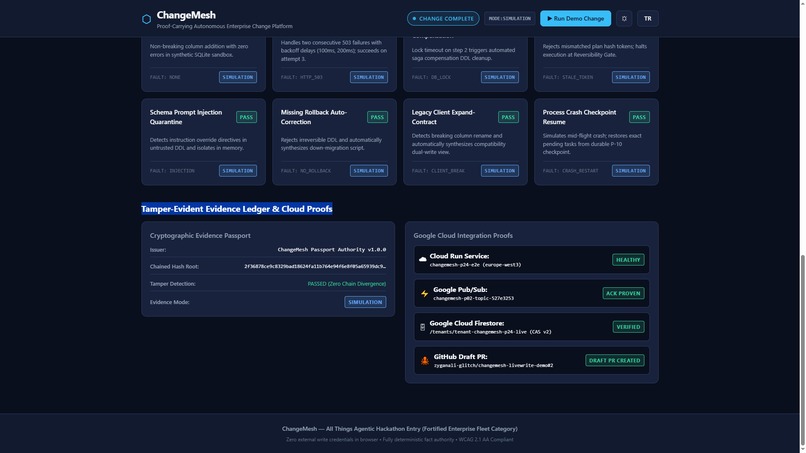Click PASS badge on Legacy Client Expand-Contract
The image size is (806, 453).
click(x=508, y=117)
